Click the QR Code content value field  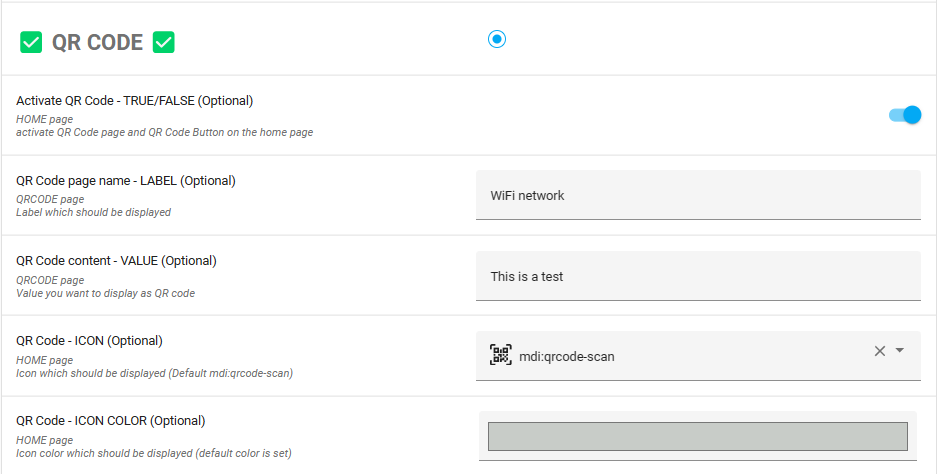(698, 276)
